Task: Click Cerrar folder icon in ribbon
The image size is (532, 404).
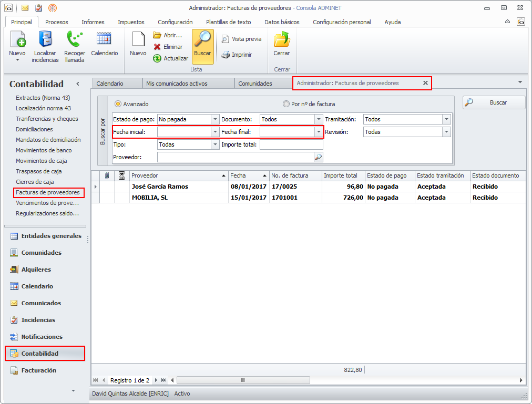Action: point(282,39)
